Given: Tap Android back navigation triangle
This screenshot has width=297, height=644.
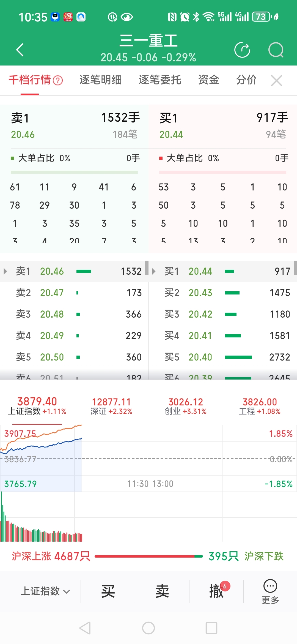Looking at the screenshot, I should tap(85, 628).
